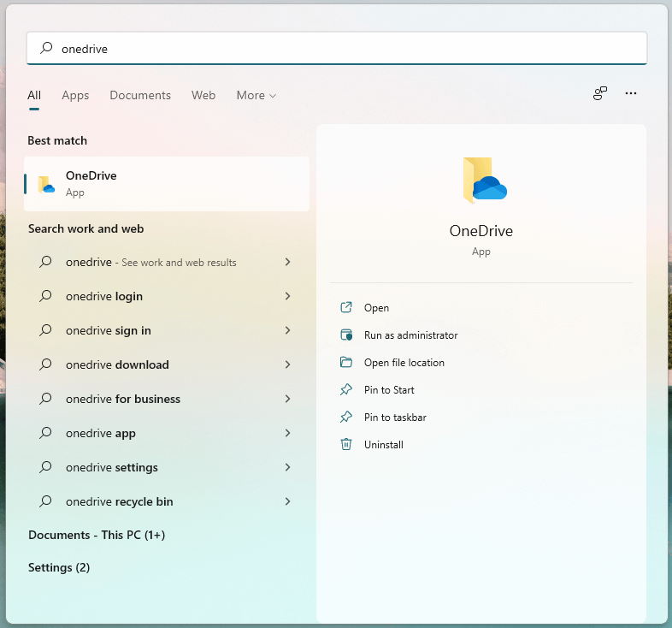The image size is (672, 628).
Task: Choose Pin to Start
Action: (389, 390)
